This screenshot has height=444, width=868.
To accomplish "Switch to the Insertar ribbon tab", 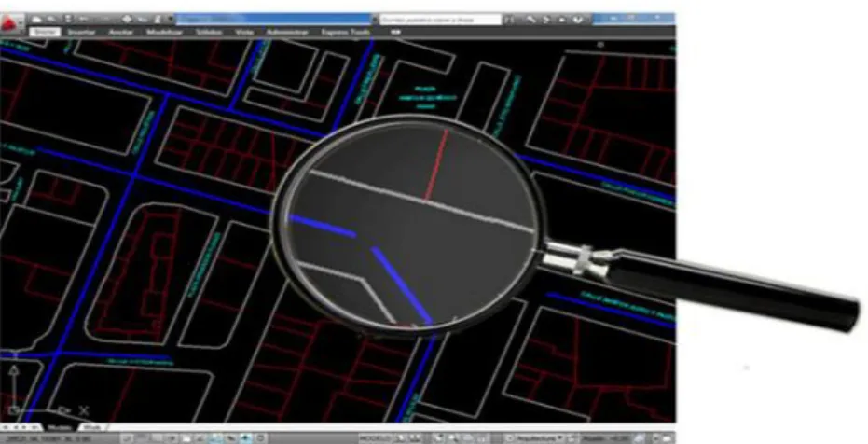I will pos(81,32).
